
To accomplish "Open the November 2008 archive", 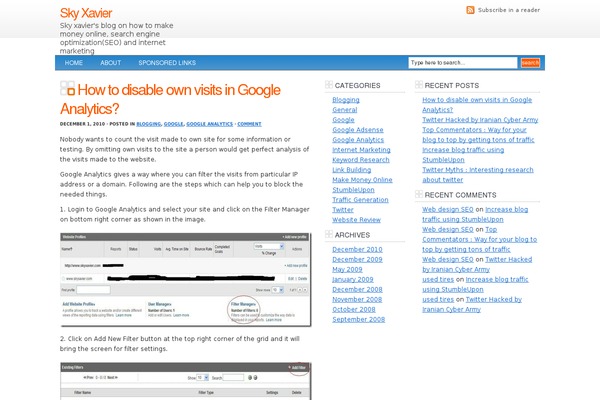I will coord(357,299).
